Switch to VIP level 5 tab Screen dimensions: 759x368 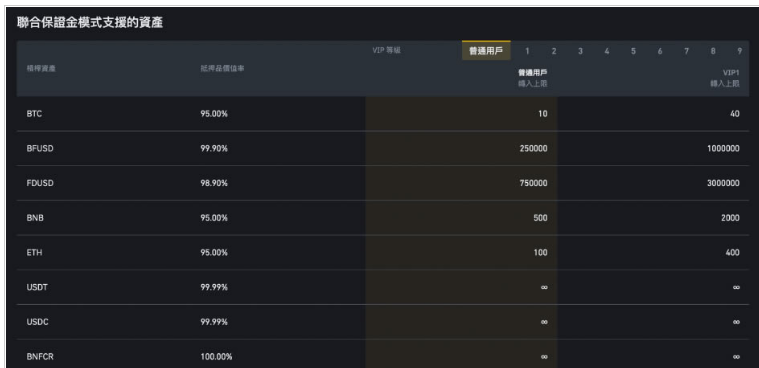point(633,51)
